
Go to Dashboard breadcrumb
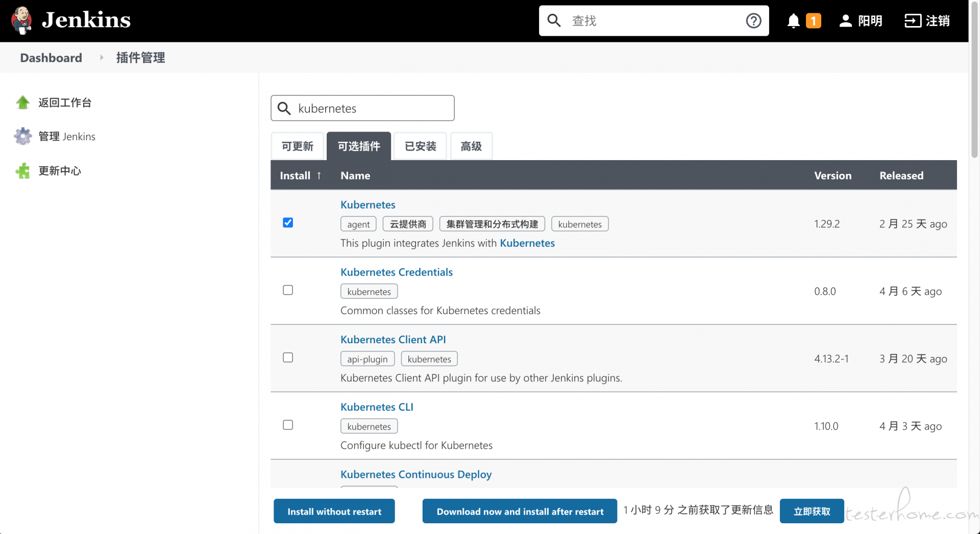[x=51, y=58]
